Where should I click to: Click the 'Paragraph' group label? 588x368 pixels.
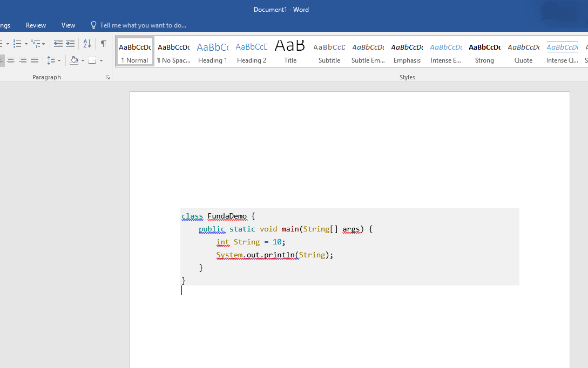click(46, 77)
